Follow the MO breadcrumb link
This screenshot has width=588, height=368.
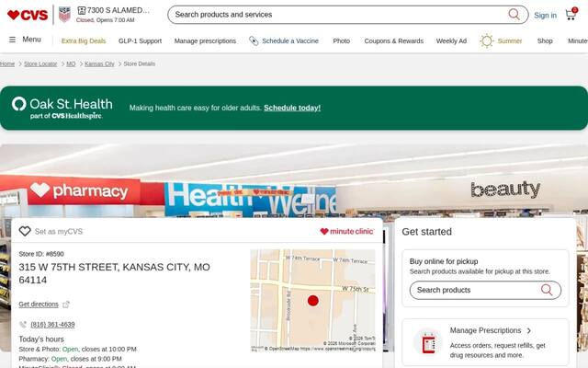tap(71, 63)
